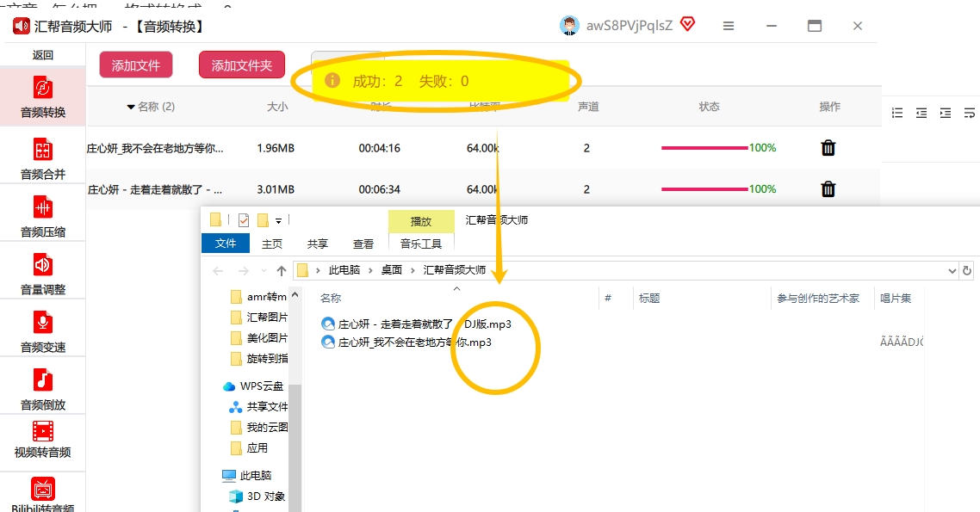
Task: Click the 唱片集 column header
Action: 896,299
